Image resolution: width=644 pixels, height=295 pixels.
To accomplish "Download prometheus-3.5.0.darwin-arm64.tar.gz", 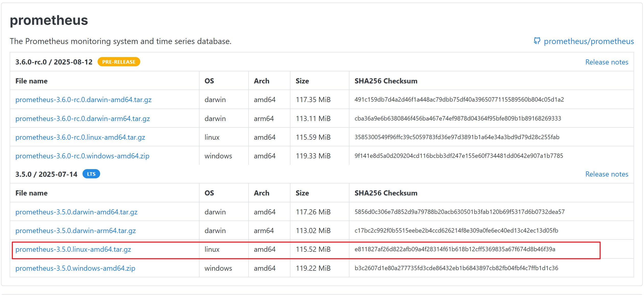I will click(76, 231).
